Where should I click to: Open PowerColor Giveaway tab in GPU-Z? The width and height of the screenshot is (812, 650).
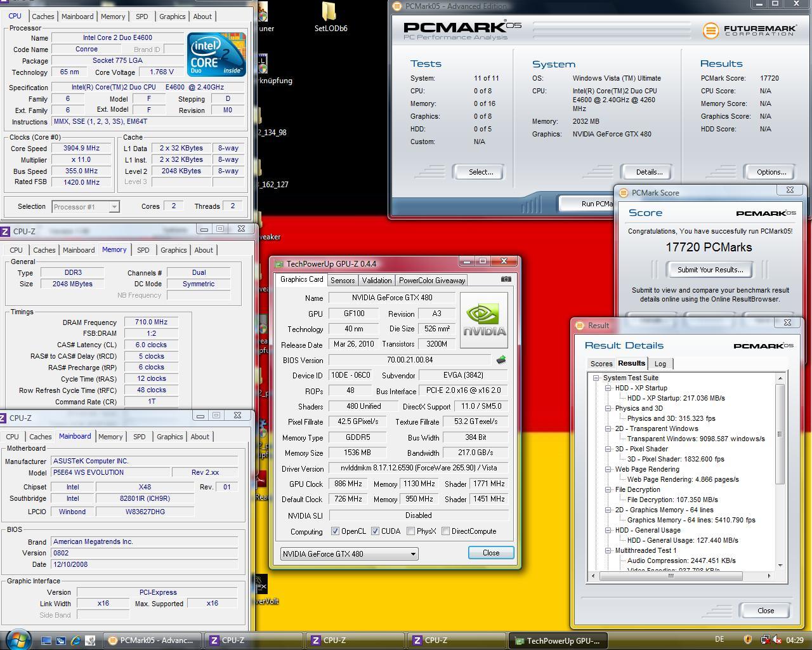coord(432,280)
